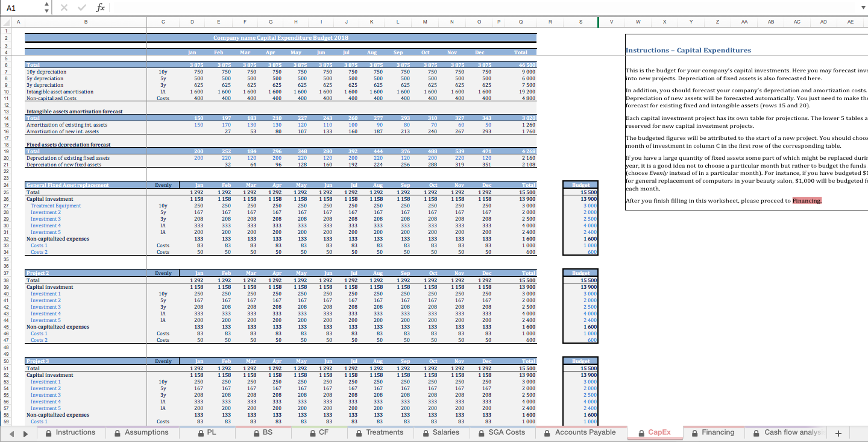868x442 pixels.
Task: Select 'Depreciation of new fixed assets' label
Action: [x=63, y=165]
